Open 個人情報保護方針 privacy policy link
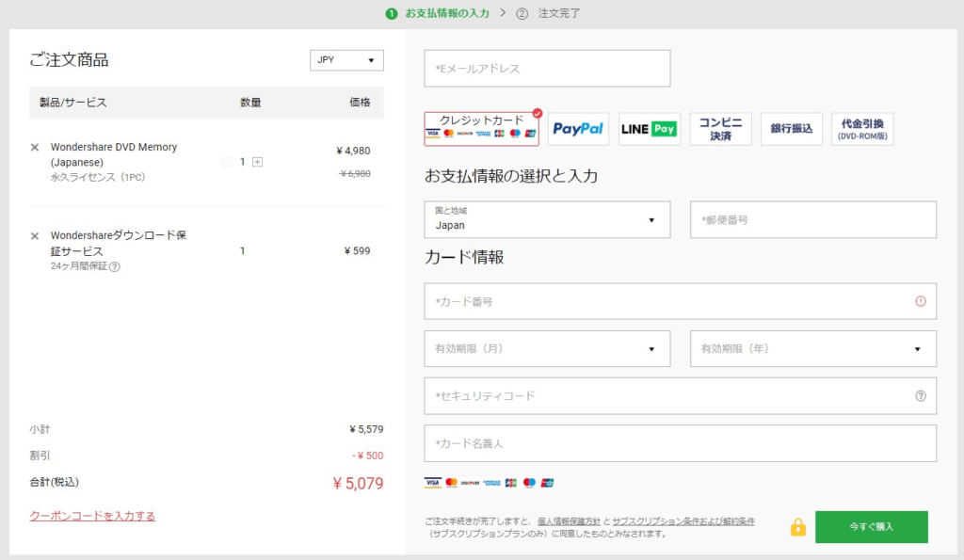This screenshot has height=560, width=964. pos(569,521)
